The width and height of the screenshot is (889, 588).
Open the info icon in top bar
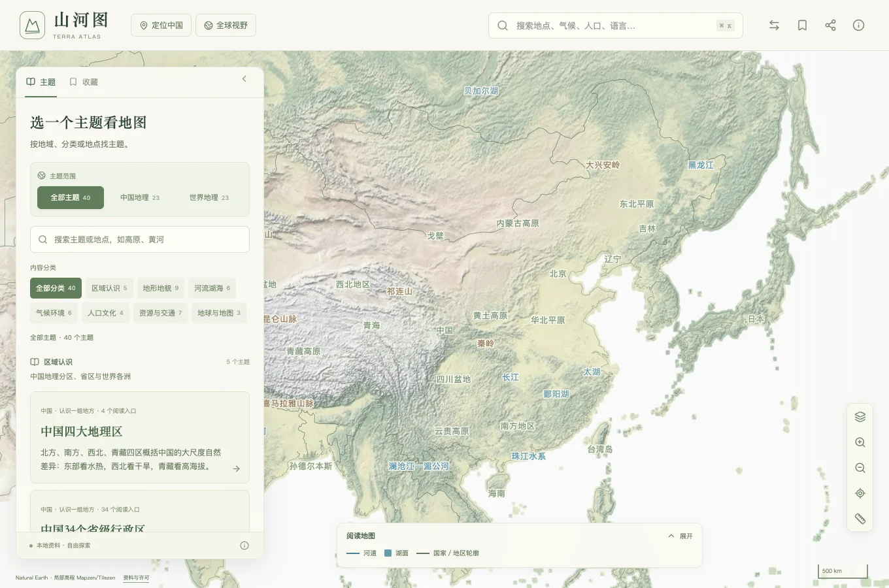tap(858, 25)
